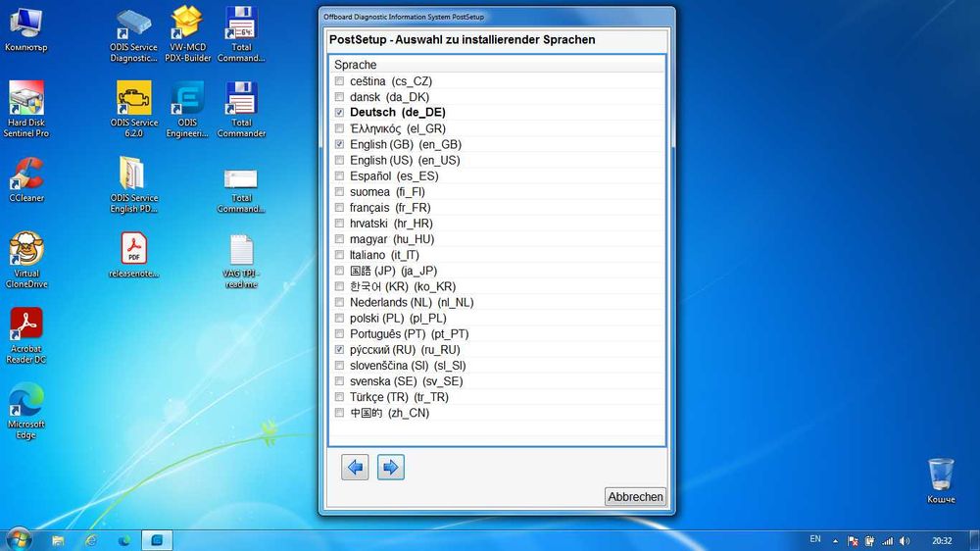Open ODIS Service 6.2.0 icon
Image resolution: width=980 pixels, height=551 pixels.
pos(133,110)
